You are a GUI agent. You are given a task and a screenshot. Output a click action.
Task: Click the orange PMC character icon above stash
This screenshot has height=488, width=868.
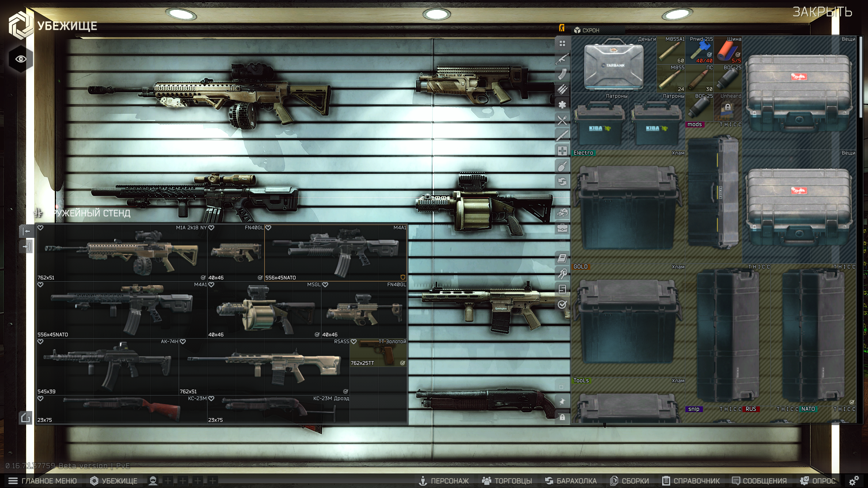(562, 28)
